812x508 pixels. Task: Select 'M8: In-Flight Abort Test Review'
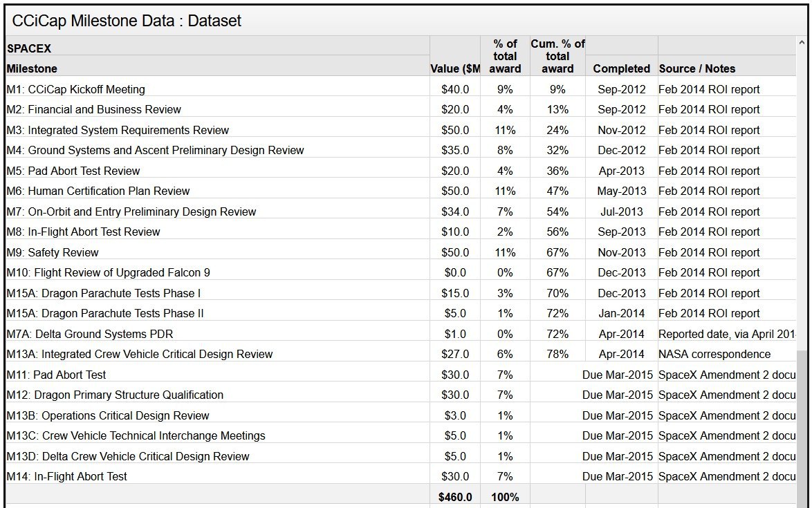click(x=84, y=232)
